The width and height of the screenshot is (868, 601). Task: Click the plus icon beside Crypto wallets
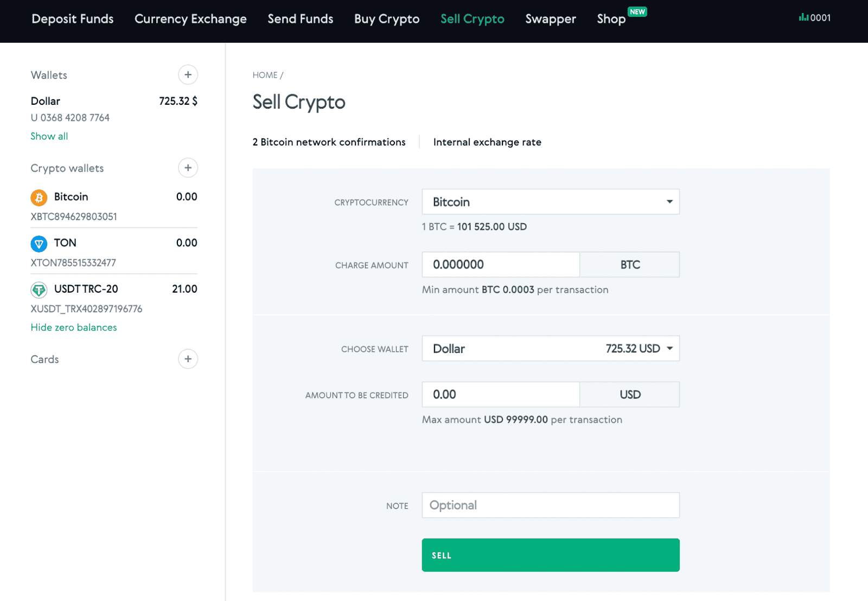(x=188, y=168)
